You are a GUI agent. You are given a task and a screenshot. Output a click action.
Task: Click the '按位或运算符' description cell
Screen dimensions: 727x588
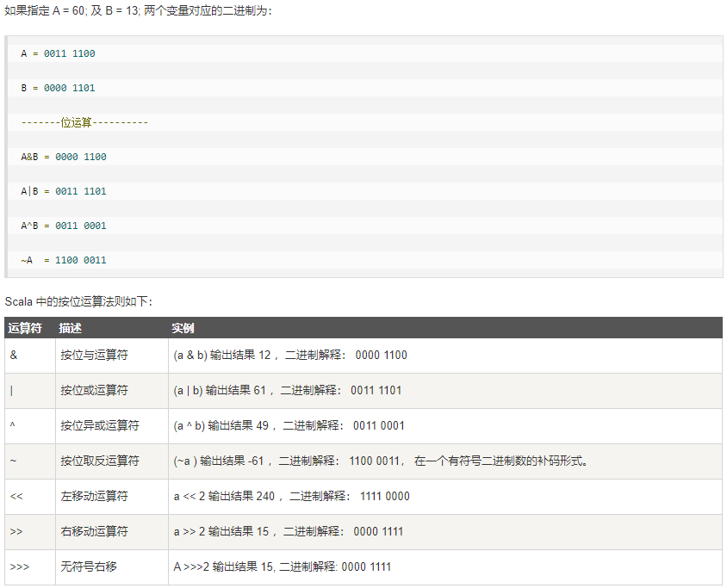click(x=94, y=390)
